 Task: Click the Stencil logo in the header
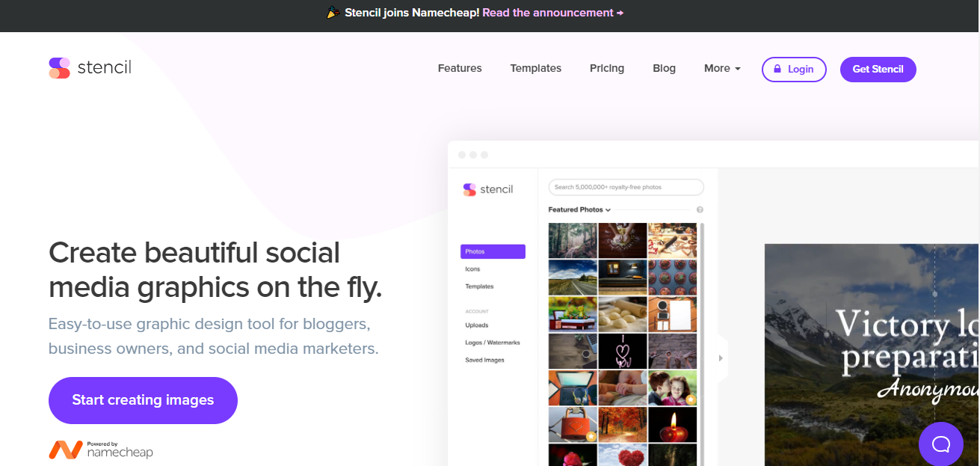point(90,68)
